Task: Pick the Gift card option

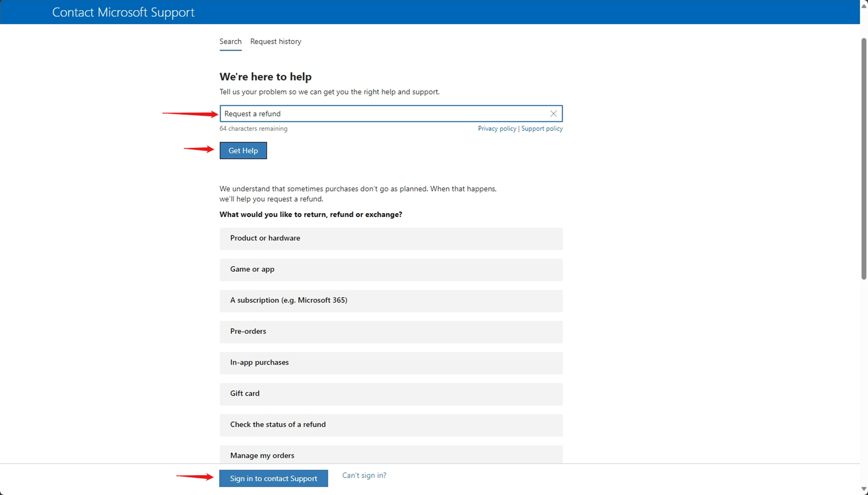Action: (391, 394)
